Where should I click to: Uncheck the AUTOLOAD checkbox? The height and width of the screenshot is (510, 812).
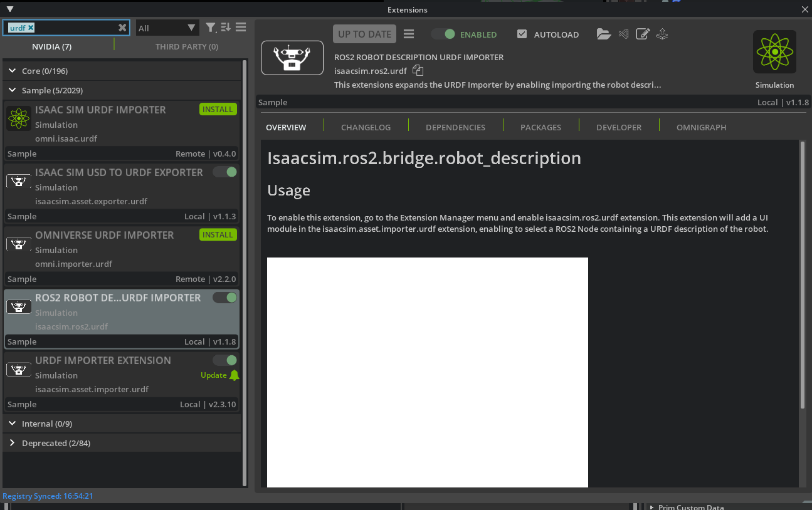522,34
